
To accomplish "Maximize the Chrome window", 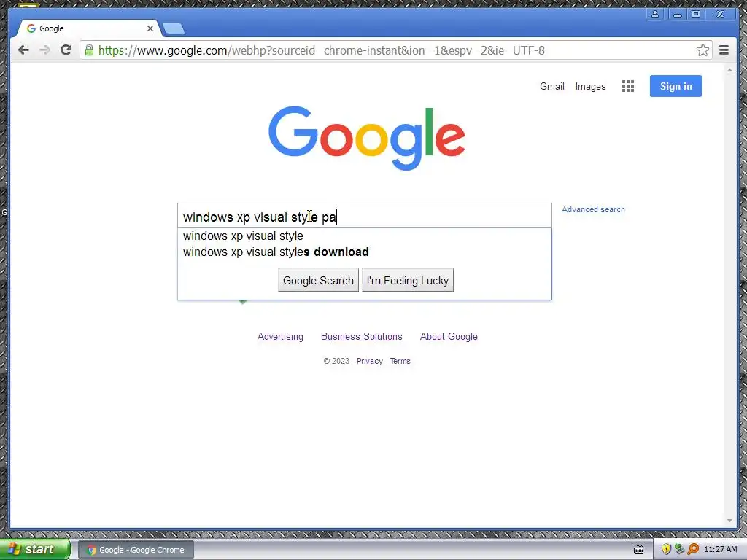I will (x=696, y=14).
